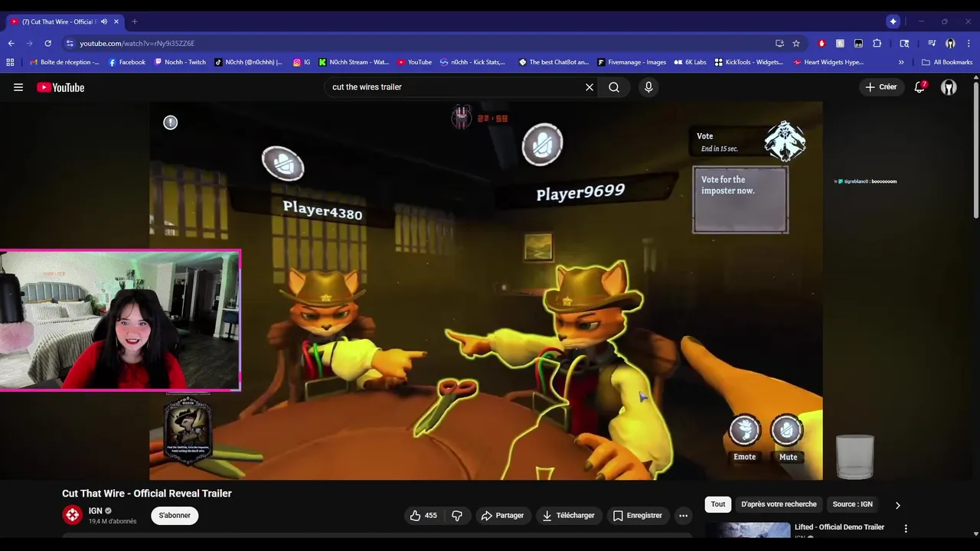980x551 pixels.
Task: Open the YouTube account avatar menu
Action: pos(949,87)
